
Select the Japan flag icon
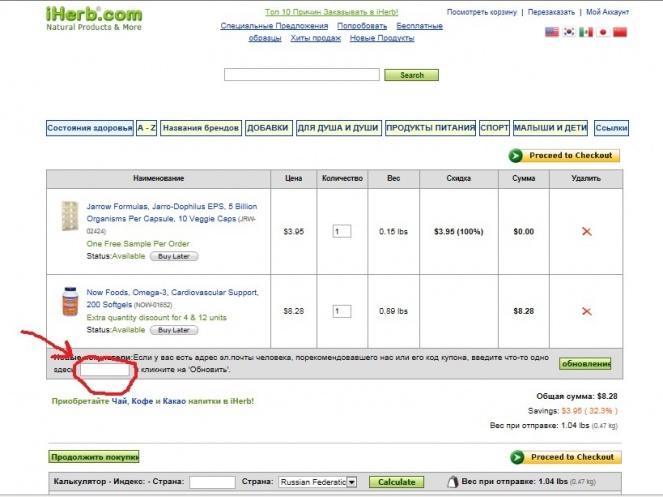tap(603, 32)
